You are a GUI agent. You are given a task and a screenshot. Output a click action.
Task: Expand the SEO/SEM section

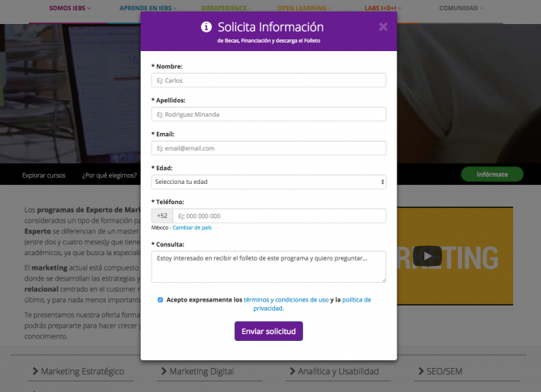coord(441,371)
